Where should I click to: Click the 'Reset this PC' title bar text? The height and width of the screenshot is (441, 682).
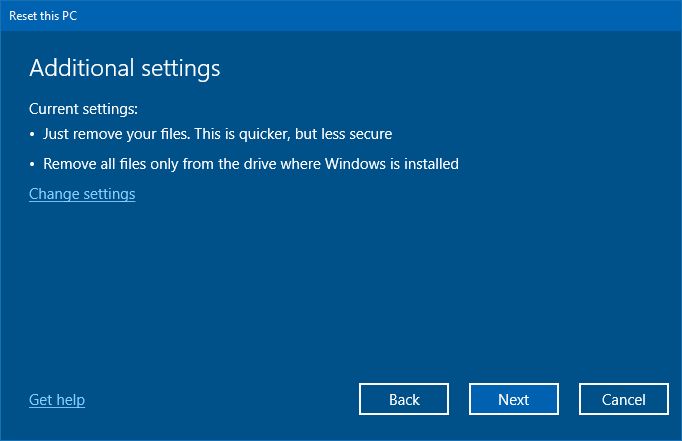[x=43, y=16]
